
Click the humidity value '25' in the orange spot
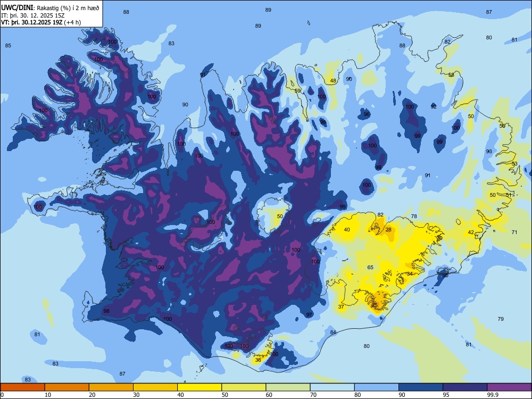pos(375,305)
